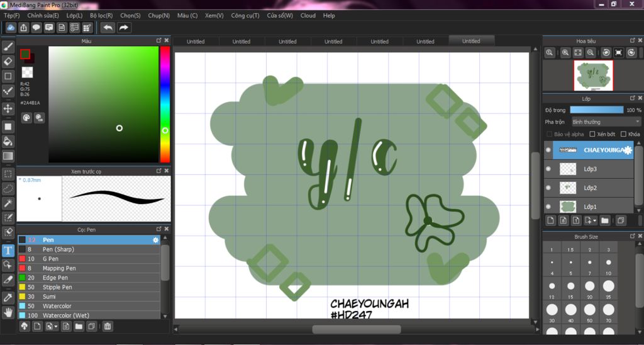Toggle the Bảo vệ alpha checkbox
The width and height of the screenshot is (644, 345).
(x=550, y=134)
